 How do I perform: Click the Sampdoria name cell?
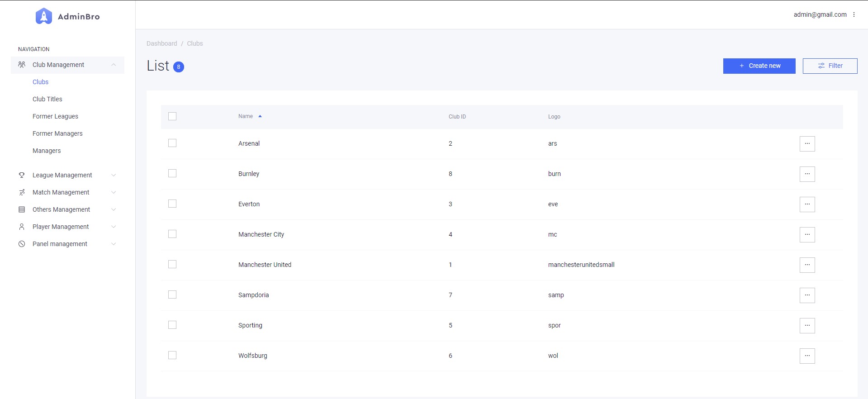(x=253, y=295)
